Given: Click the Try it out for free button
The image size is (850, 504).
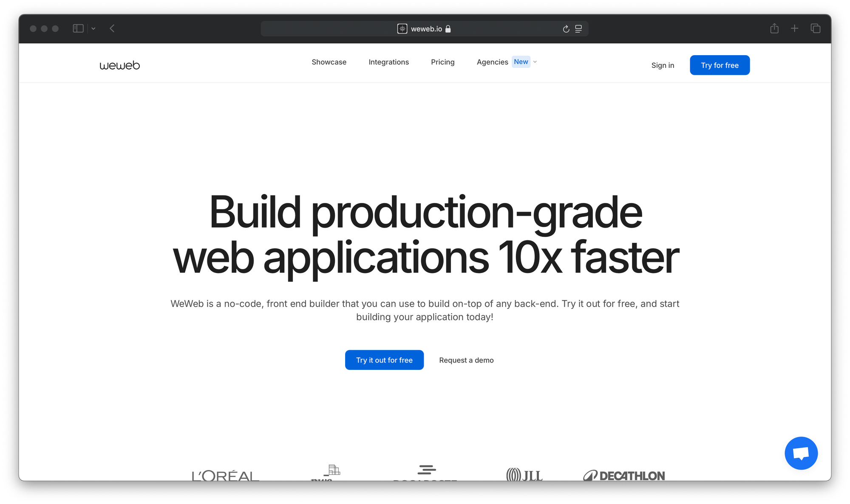Looking at the screenshot, I should tap(384, 360).
